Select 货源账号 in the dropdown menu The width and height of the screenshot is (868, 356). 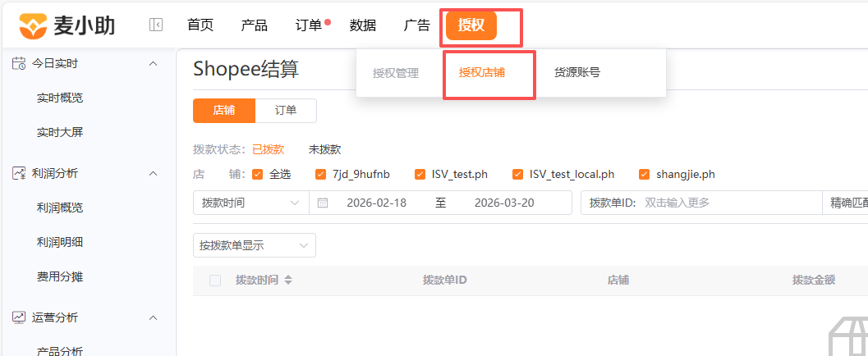[x=577, y=72]
